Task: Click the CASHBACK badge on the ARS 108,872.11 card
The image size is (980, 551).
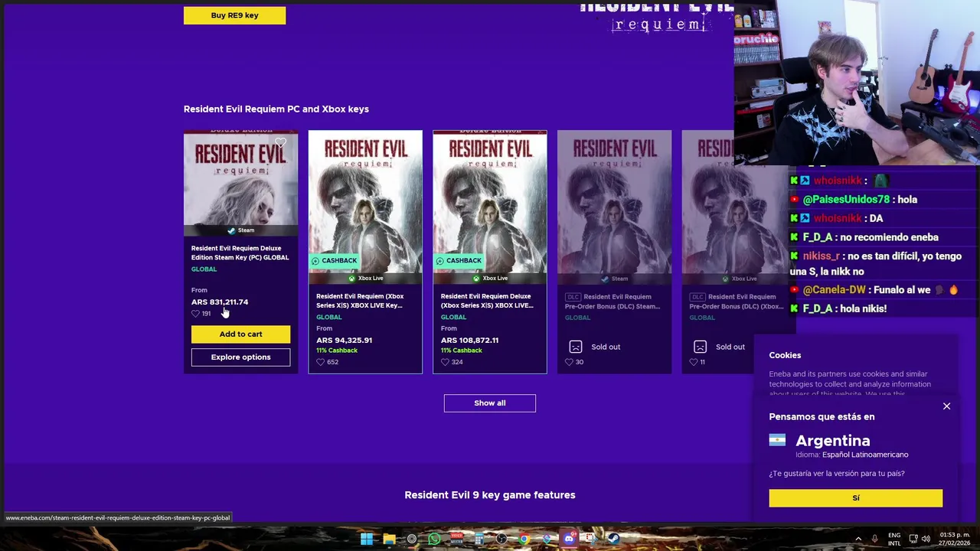Action: pyautogui.click(x=459, y=261)
